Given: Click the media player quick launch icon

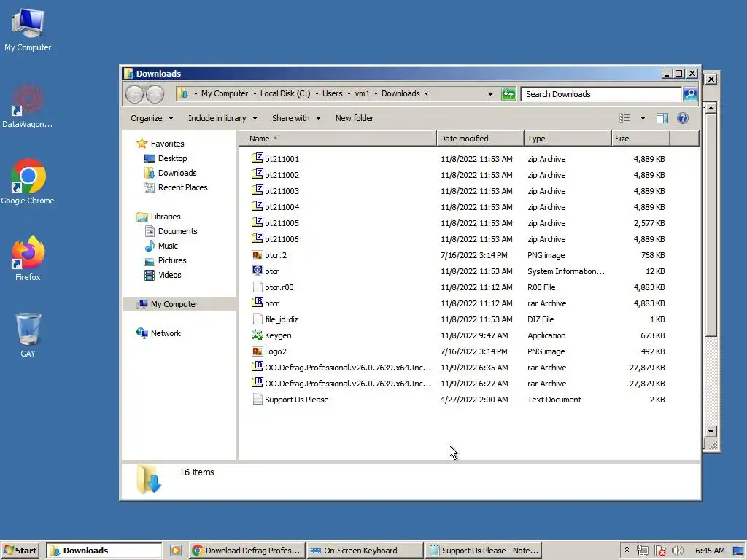Looking at the screenshot, I should pos(175,551).
